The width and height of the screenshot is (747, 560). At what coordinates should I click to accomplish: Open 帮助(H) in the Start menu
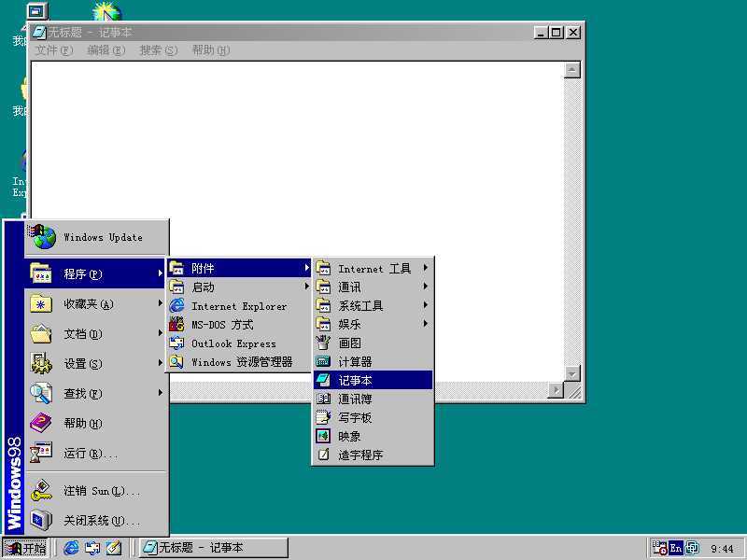97,423
